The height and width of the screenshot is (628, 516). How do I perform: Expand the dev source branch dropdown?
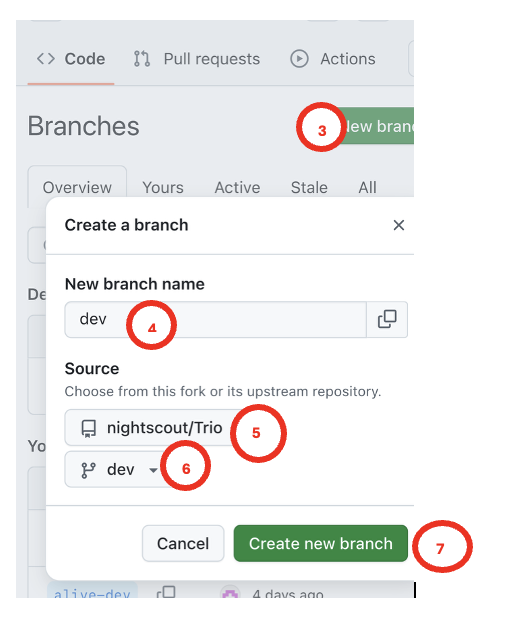[116, 469]
